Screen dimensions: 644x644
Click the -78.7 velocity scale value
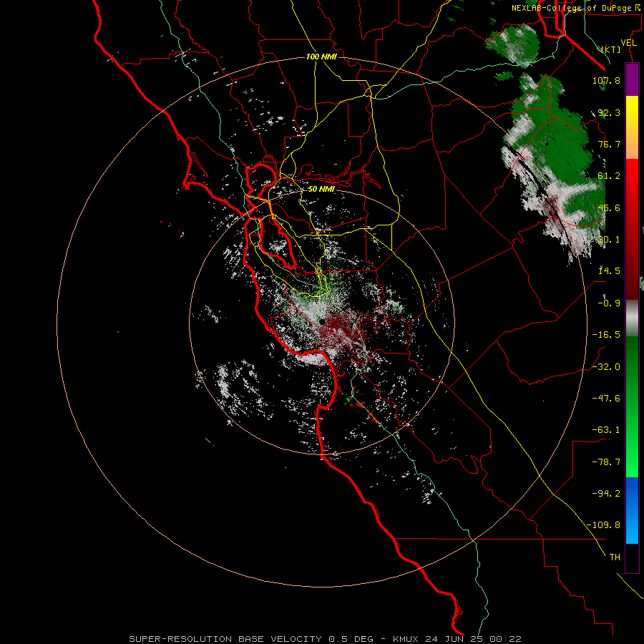606,462
